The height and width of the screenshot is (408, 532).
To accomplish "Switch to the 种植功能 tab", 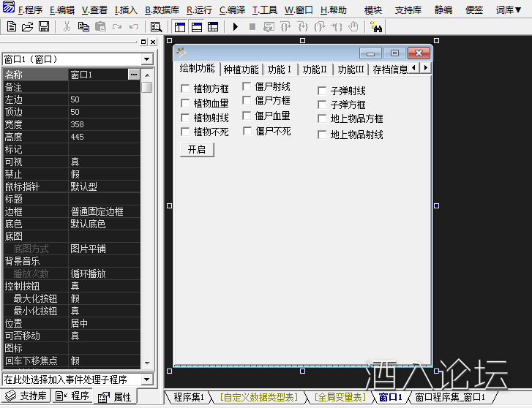I will tap(241, 69).
